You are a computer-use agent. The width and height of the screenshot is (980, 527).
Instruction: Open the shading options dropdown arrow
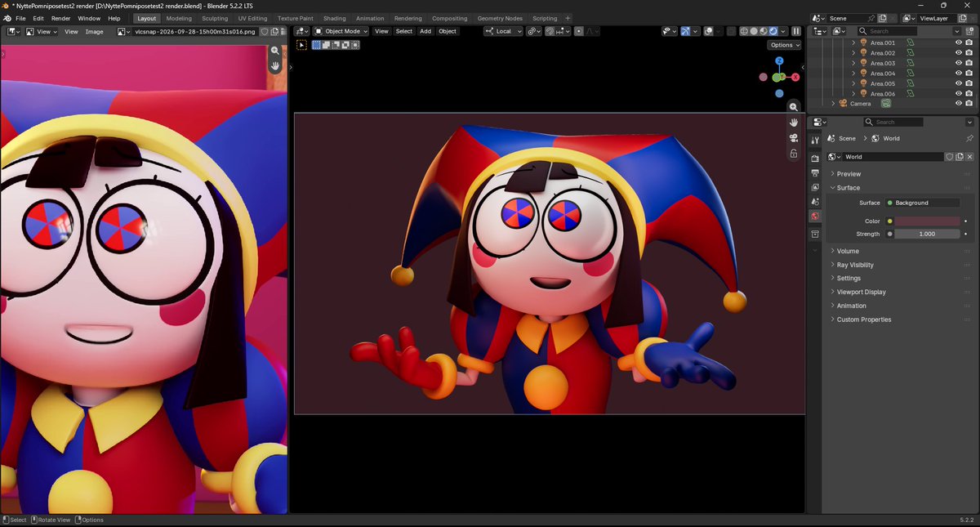pyautogui.click(x=782, y=31)
